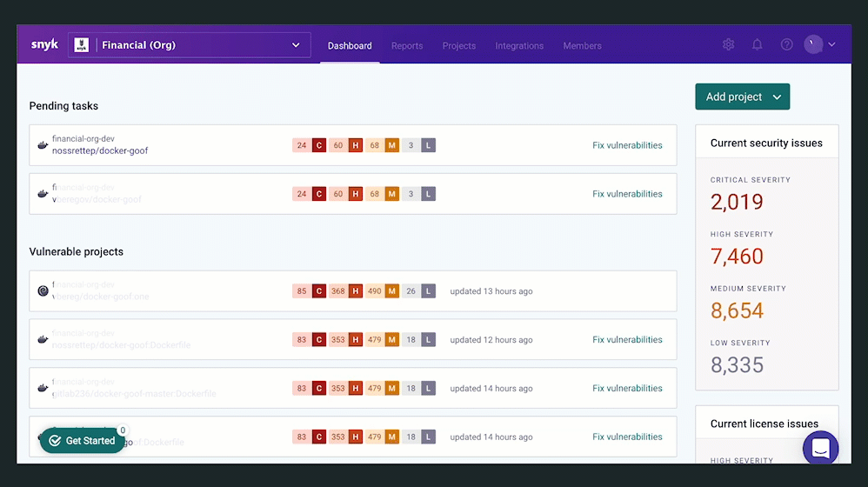Click the user avatar in the header
The width and height of the screenshot is (868, 487).
[813, 44]
